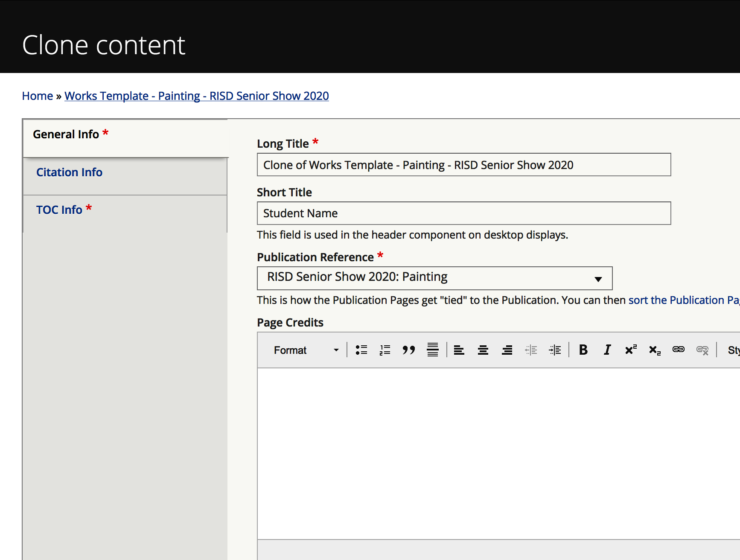740x560 pixels.
Task: Switch to the General Info tab
Action: pyautogui.click(x=125, y=138)
